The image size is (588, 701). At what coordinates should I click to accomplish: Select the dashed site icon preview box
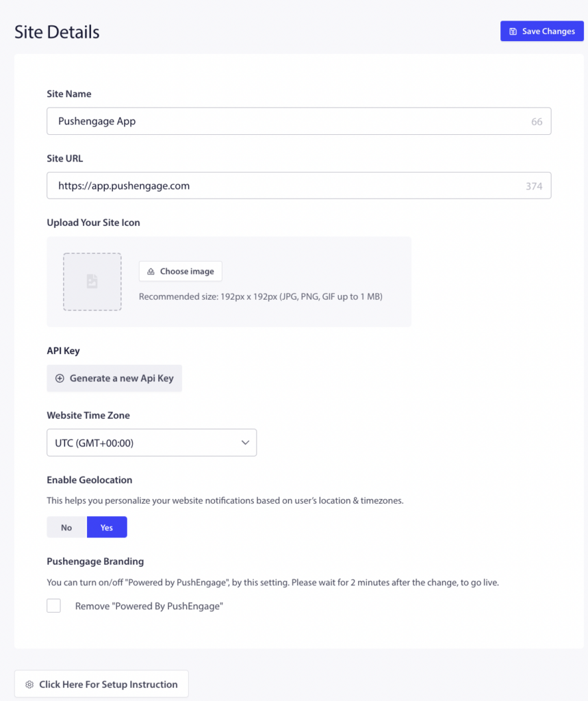92,281
